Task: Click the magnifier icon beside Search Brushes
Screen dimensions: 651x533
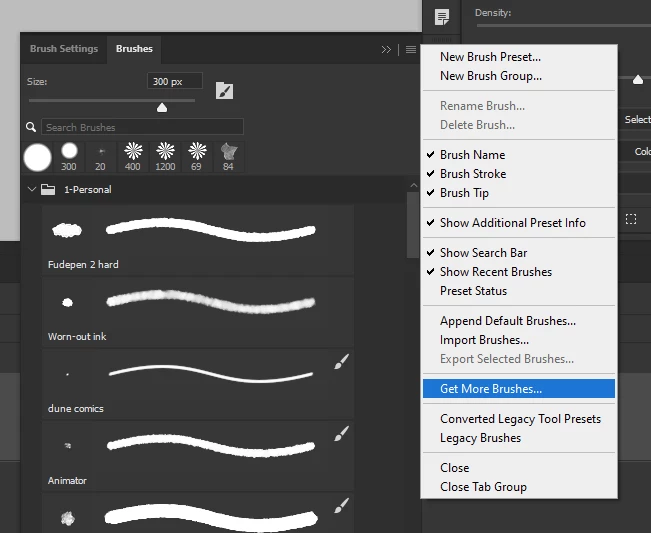Action: point(31,127)
